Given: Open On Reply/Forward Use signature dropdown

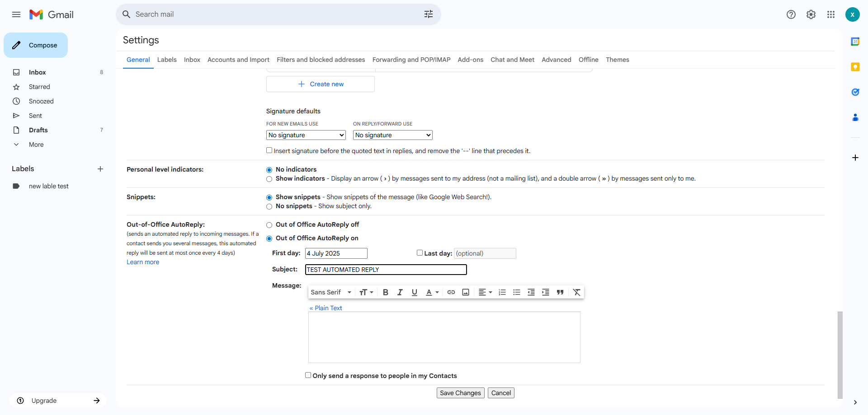Looking at the screenshot, I should 393,135.
